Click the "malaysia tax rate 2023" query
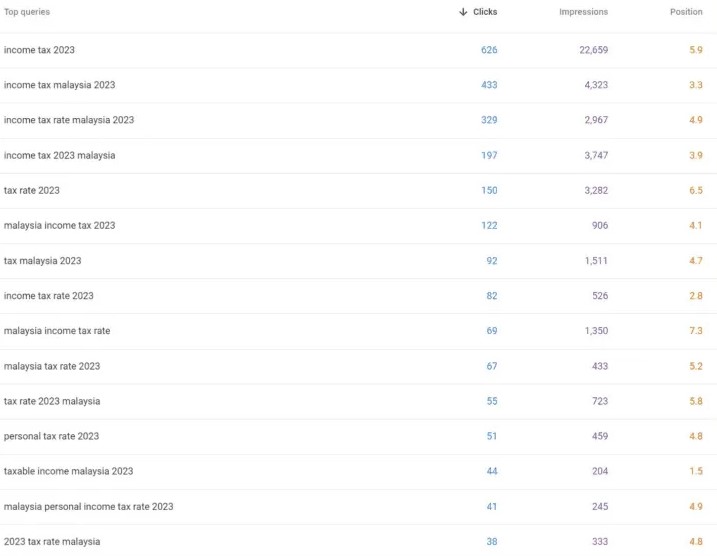The image size is (717, 556). click(52, 366)
